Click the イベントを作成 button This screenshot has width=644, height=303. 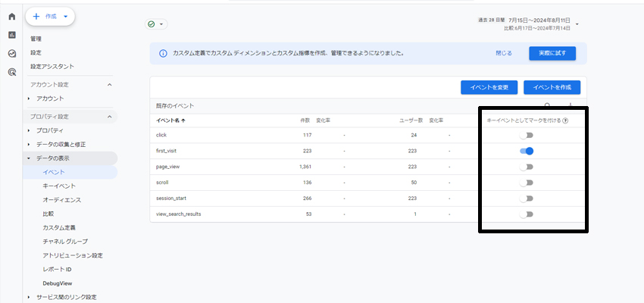tap(552, 87)
